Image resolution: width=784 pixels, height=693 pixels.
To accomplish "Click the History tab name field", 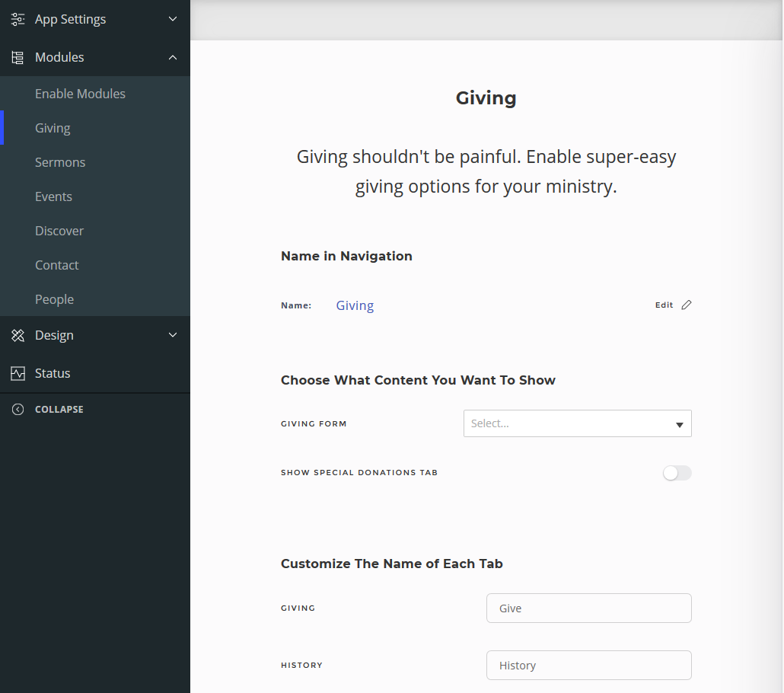I will point(588,665).
